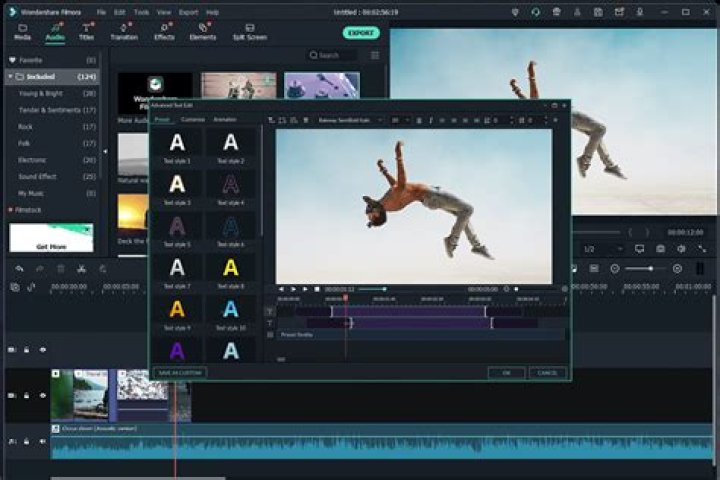The image size is (720, 480).
Task: Toggle visibility eye on the video track
Action: [x=43, y=395]
